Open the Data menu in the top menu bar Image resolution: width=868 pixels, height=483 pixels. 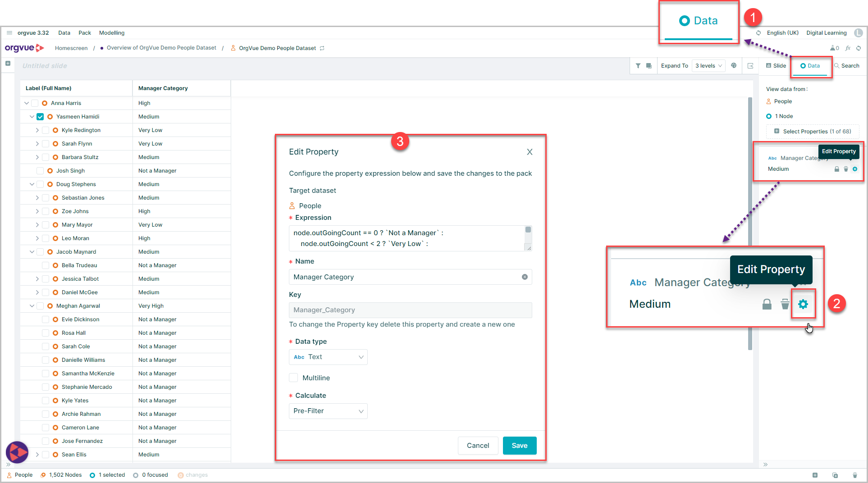(x=64, y=33)
